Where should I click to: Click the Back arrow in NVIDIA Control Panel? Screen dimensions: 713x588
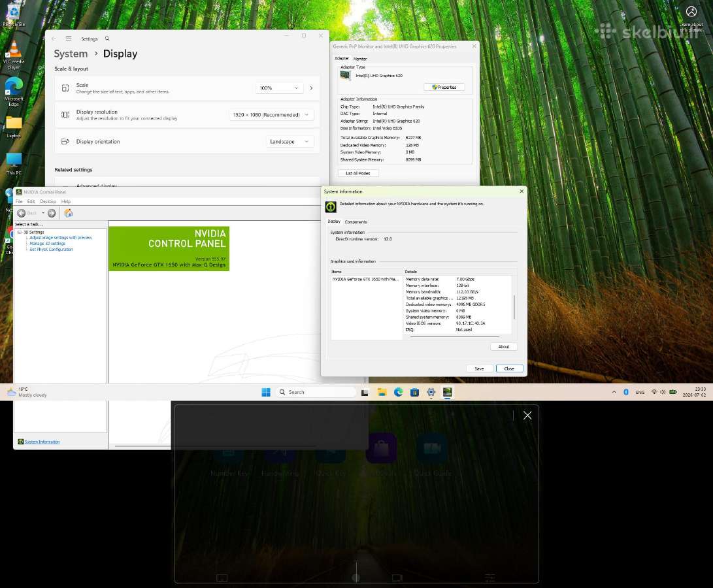[22, 213]
